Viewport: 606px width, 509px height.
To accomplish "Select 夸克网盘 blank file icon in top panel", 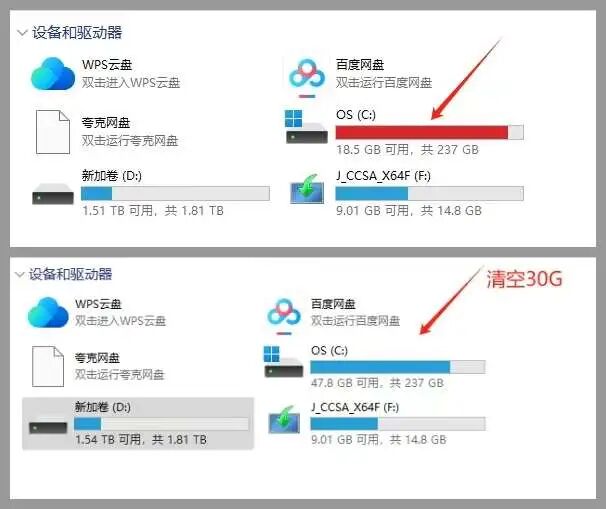I will (53, 132).
